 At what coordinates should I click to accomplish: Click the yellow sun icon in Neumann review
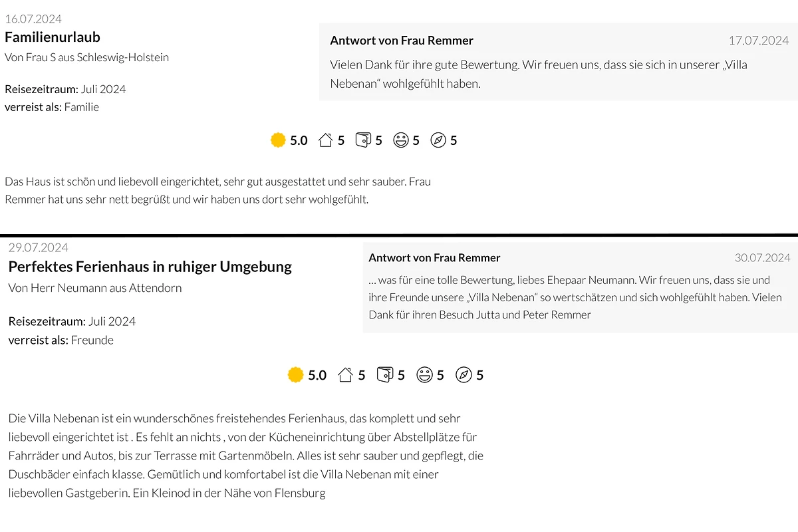[x=295, y=375]
